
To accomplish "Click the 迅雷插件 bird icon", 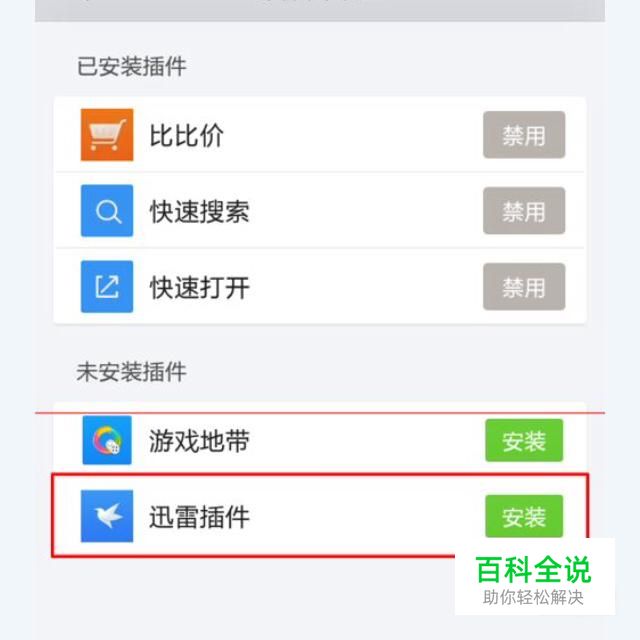I will coord(107,516).
